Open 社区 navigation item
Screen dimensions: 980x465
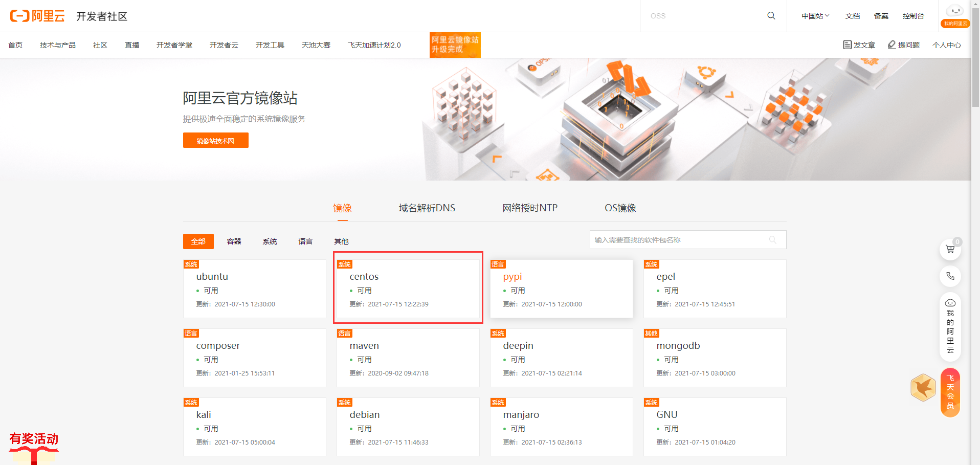(x=100, y=45)
